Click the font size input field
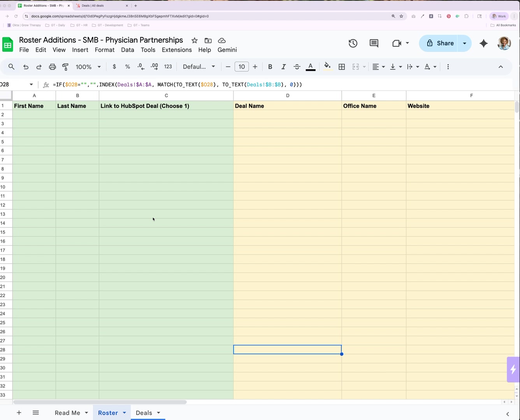The width and height of the screenshot is (520, 420). 241,67
